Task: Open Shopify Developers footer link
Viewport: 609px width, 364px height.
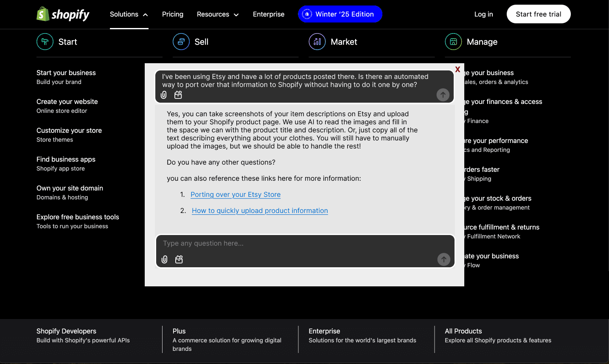Action: tap(83, 335)
